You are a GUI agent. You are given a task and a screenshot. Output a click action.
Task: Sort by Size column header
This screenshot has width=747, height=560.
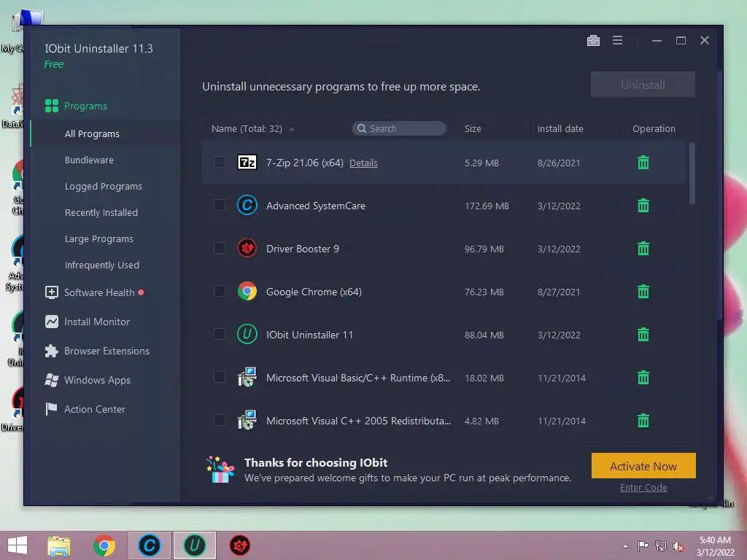[x=473, y=128]
